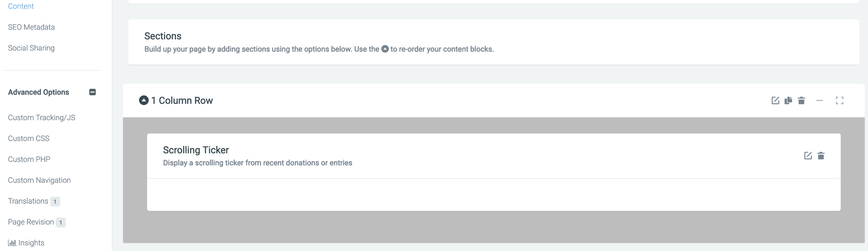Open Custom Navigation option
The height and width of the screenshot is (251, 868).
[x=39, y=180]
